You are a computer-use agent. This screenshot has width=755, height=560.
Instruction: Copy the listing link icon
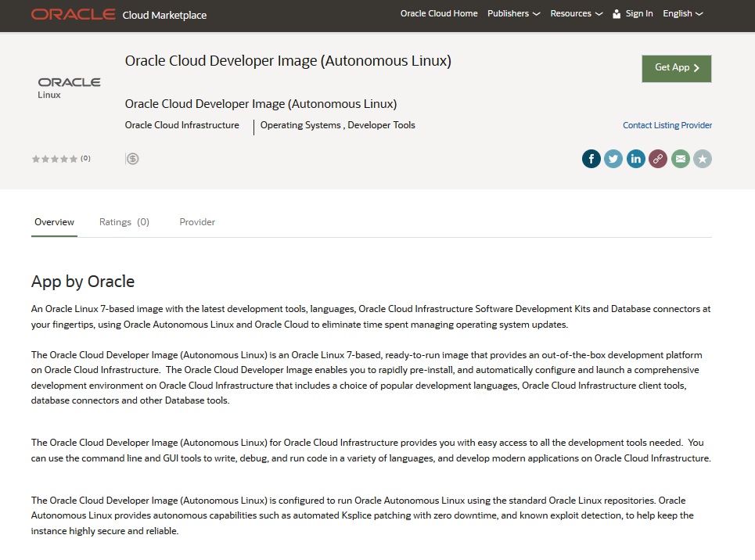click(658, 158)
